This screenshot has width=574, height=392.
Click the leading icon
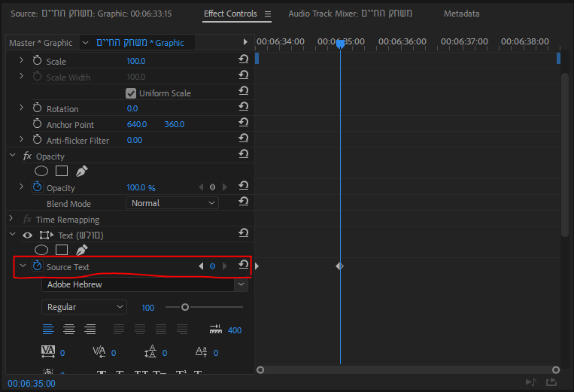[x=150, y=351]
